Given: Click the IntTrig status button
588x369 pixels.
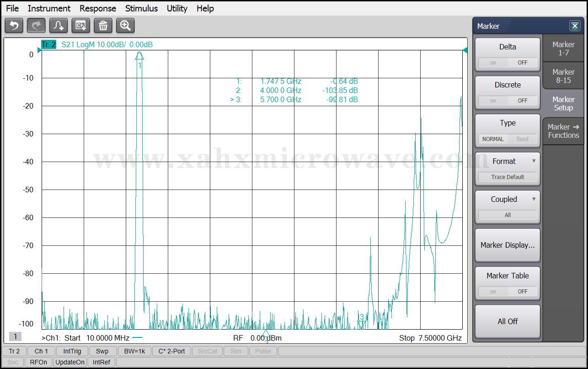Looking at the screenshot, I should [x=72, y=351].
